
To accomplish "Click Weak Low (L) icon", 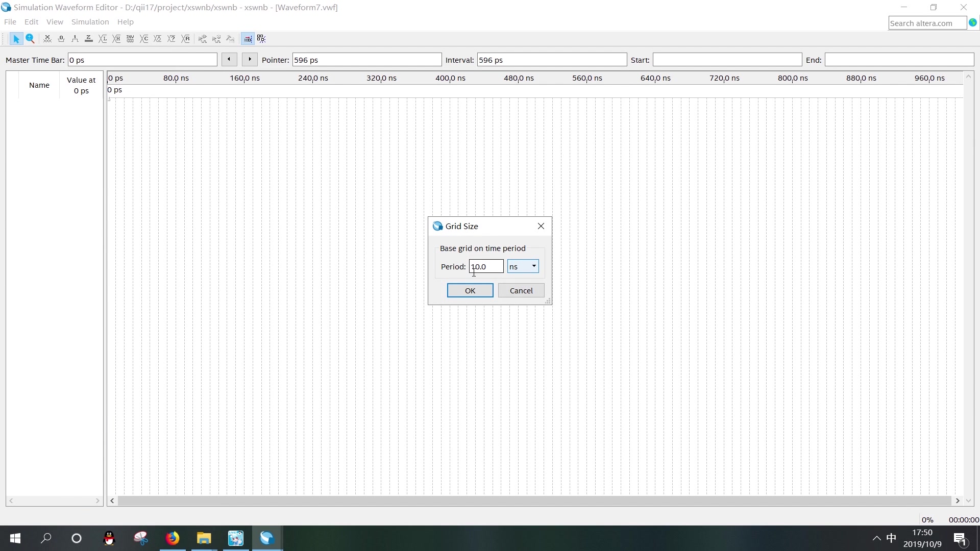I will tap(103, 39).
